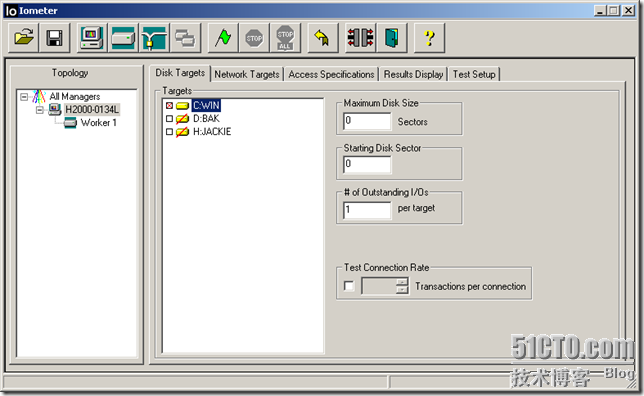
Task: Collapse the H2000-0134L tree node
Action: point(39,110)
